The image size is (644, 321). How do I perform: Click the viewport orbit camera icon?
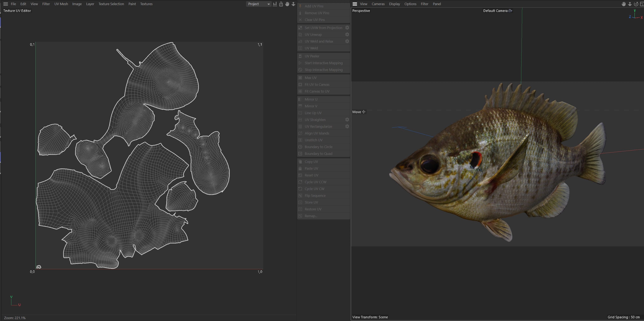636,4
